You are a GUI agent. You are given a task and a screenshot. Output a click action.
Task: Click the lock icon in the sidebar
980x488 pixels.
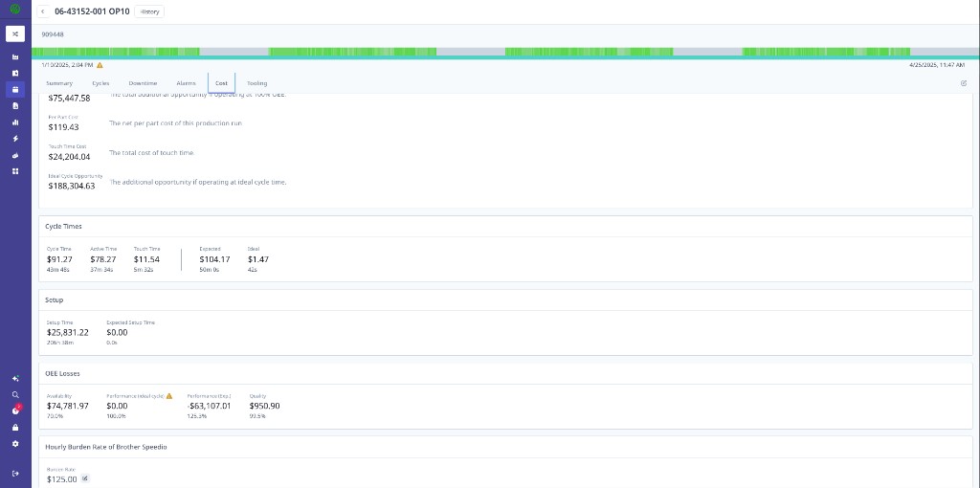coord(15,428)
